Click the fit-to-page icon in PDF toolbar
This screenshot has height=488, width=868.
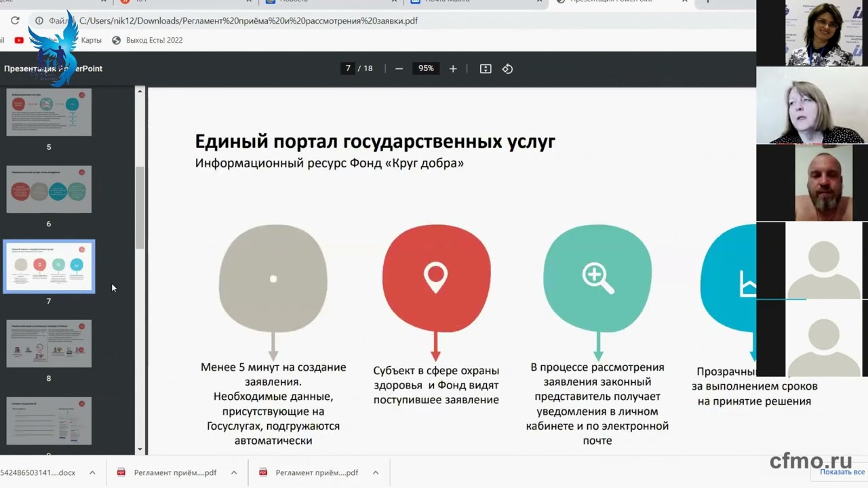[x=486, y=68]
